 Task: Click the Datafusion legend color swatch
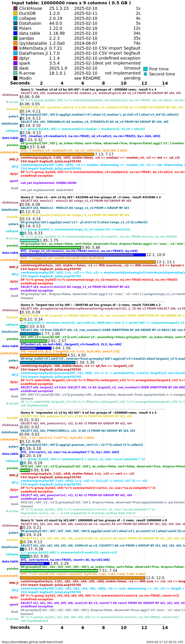pyautogui.click(x=15, y=23)
